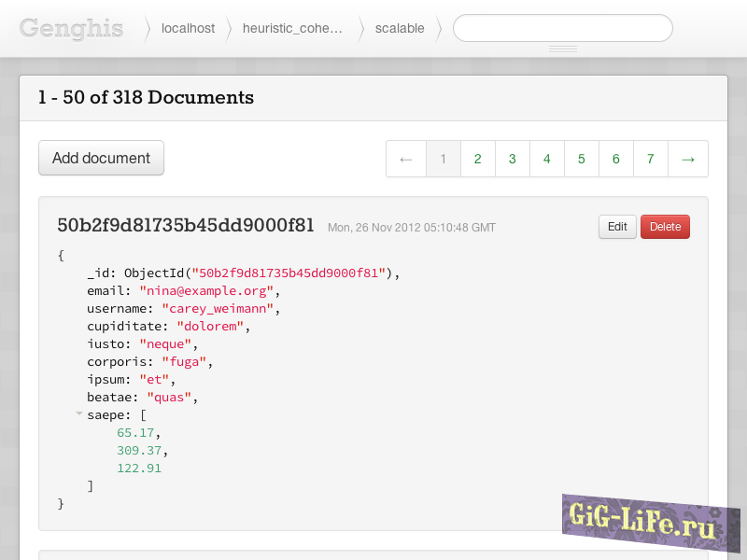Screen dimensions: 747x560
Task: Go to previous page arrow
Action: tap(406, 159)
